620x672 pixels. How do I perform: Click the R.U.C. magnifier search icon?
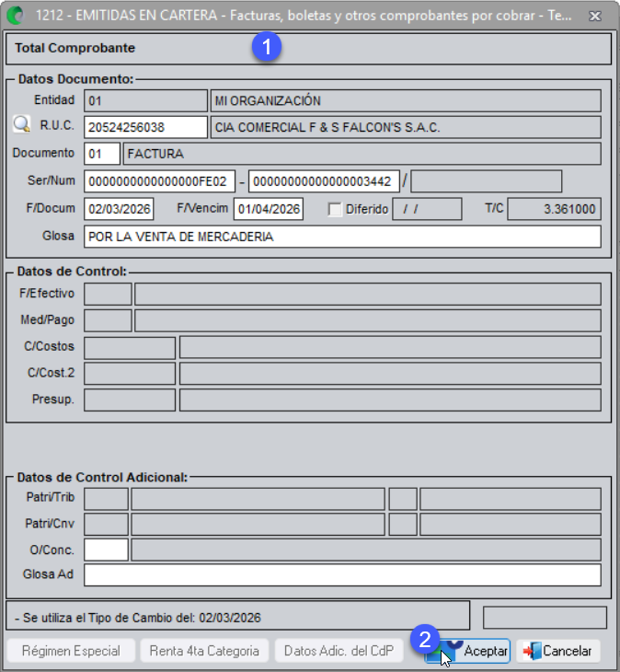(21, 124)
